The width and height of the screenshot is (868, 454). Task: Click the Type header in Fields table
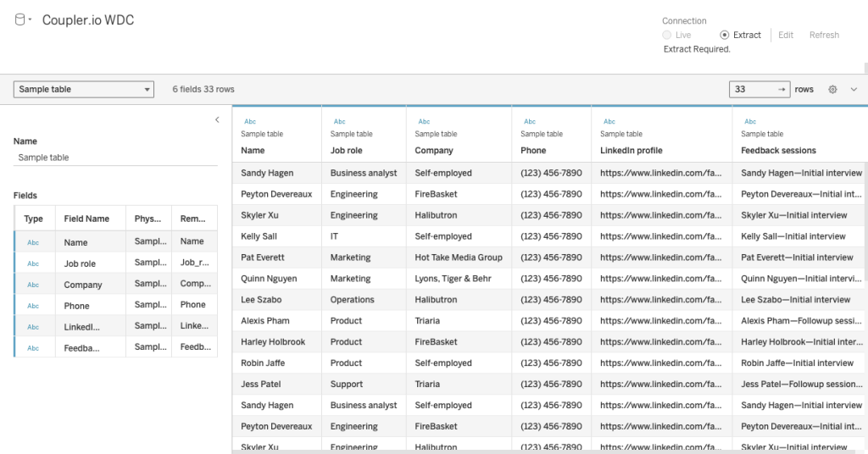(33, 219)
